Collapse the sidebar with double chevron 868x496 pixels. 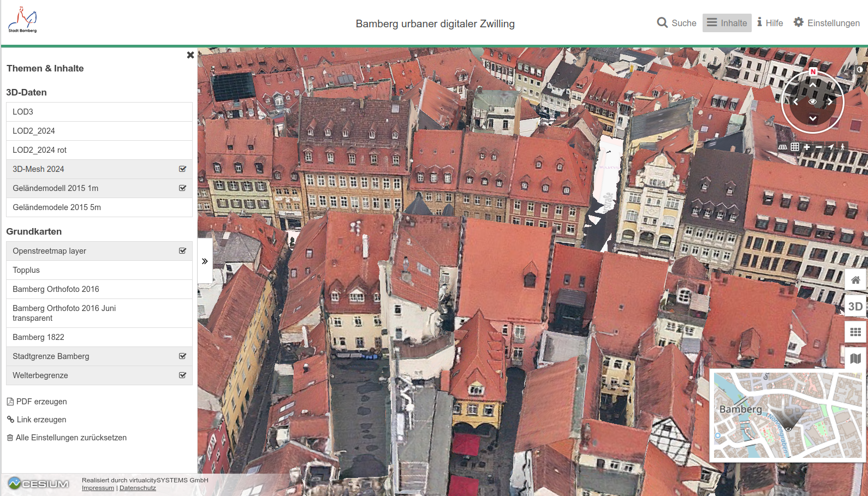205,261
